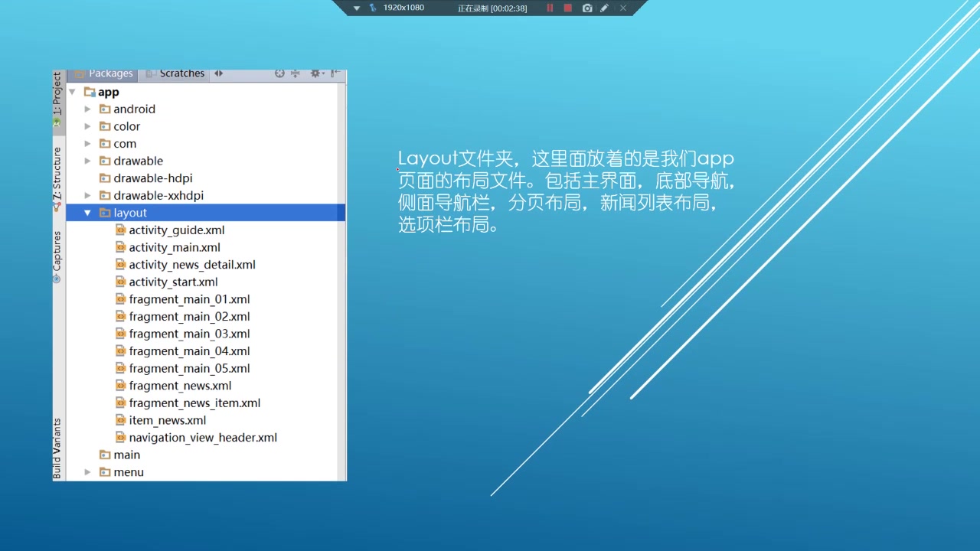The height and width of the screenshot is (551, 980).
Task: Open the gear settings menu
Action: pyautogui.click(x=315, y=73)
